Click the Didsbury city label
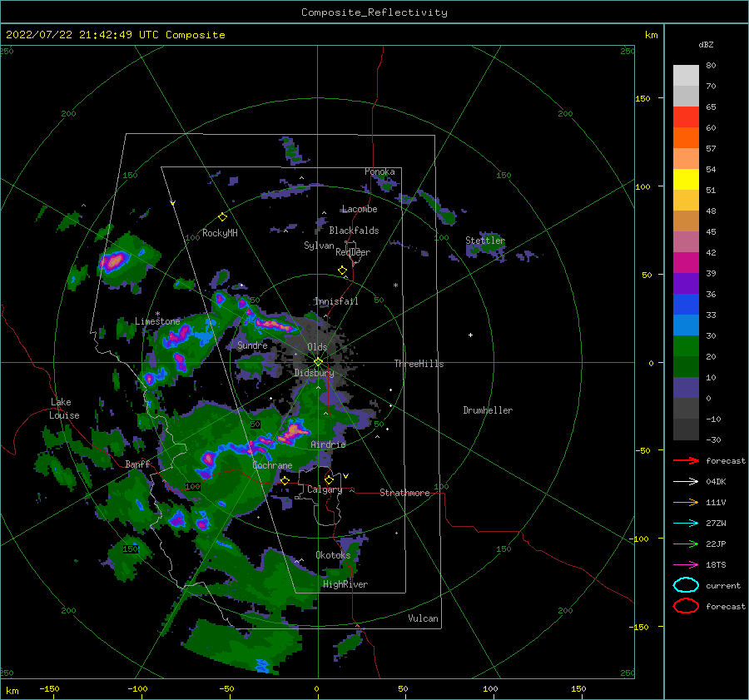The image size is (749, 700). click(x=315, y=373)
